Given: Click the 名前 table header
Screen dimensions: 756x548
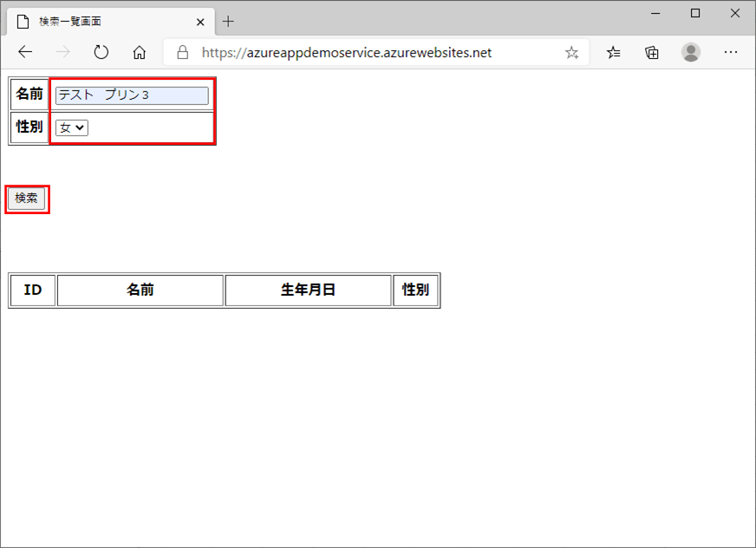Looking at the screenshot, I should pos(139,290).
